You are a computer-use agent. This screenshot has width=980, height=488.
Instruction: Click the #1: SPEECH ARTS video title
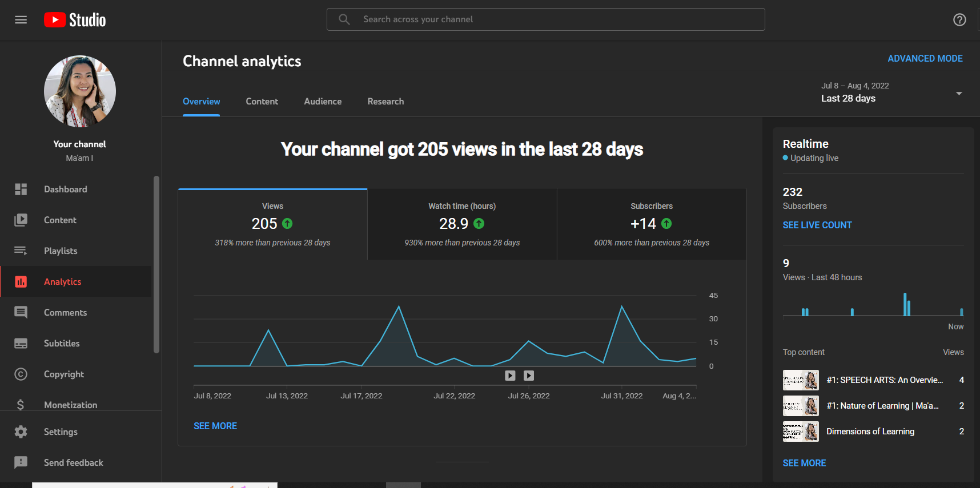point(885,380)
